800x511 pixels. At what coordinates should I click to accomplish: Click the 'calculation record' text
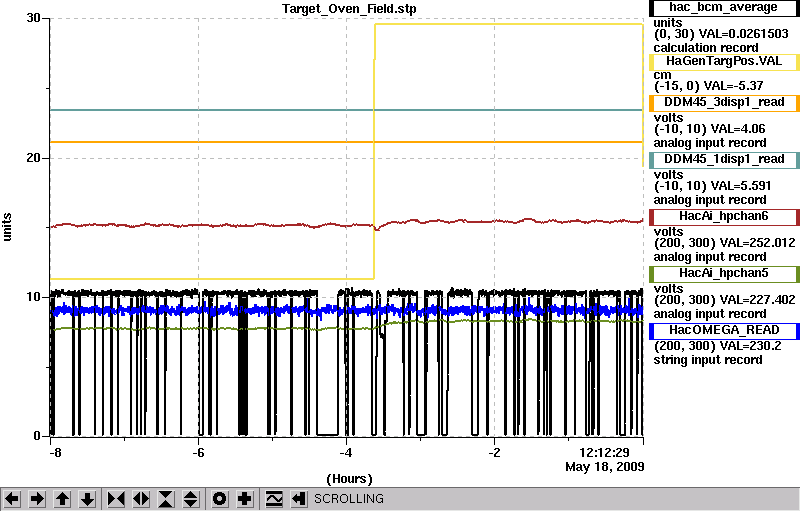coord(706,48)
